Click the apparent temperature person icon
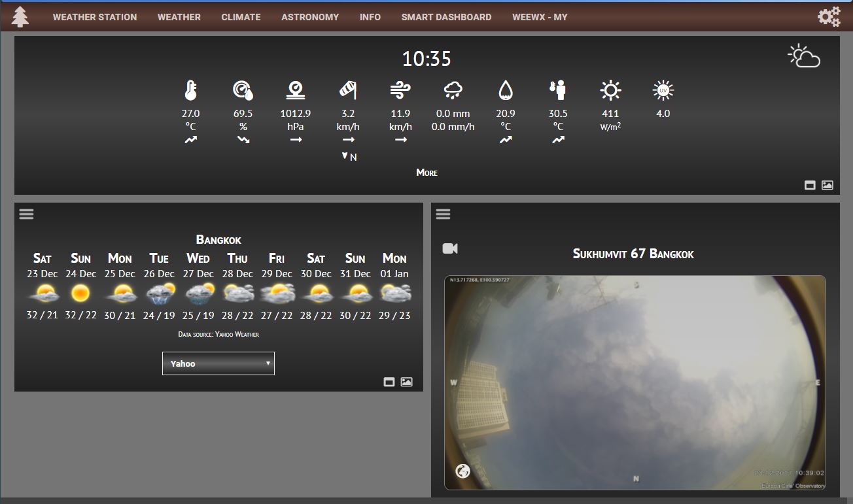The height and width of the screenshot is (504, 853). (558, 90)
